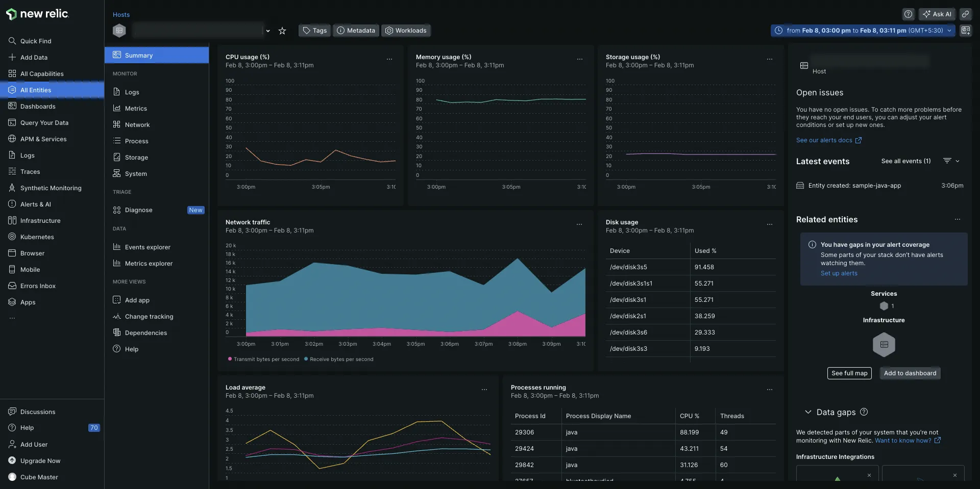The width and height of the screenshot is (980, 489).
Task: Toggle Receive bytes per second legend
Action: point(338,359)
